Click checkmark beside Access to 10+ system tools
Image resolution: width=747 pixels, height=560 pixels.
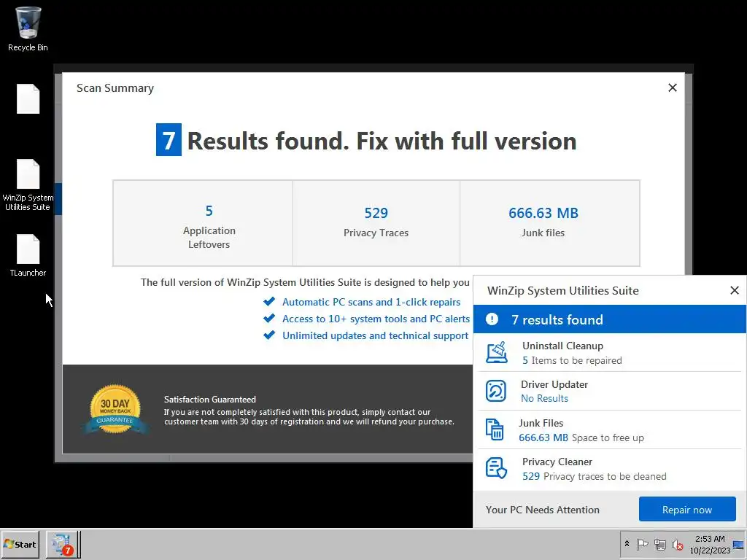pos(269,318)
